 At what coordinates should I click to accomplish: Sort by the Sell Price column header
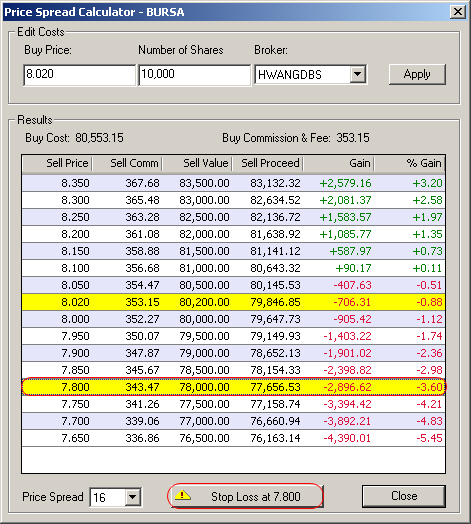pyautogui.click(x=57, y=163)
